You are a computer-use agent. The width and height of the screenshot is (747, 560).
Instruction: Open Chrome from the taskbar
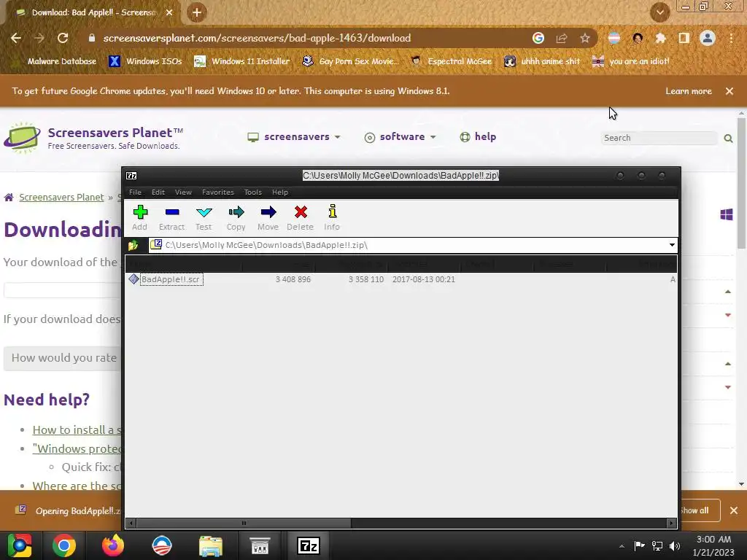tap(64, 545)
